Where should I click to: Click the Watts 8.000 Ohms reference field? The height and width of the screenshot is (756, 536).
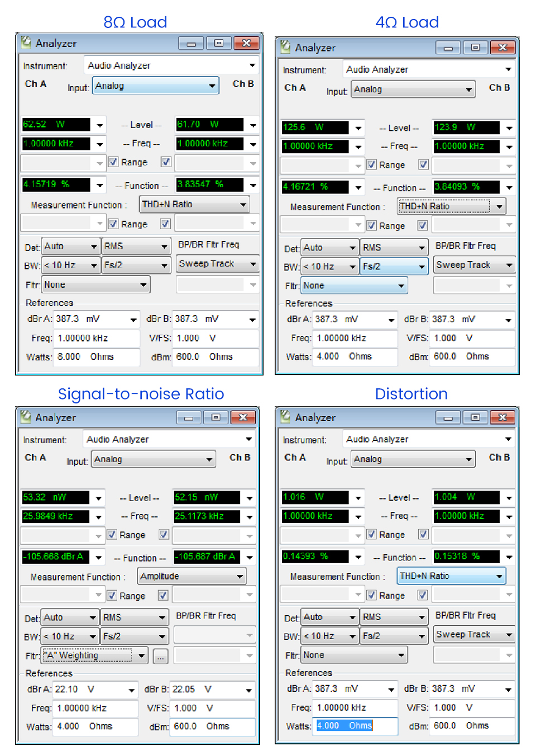click(x=96, y=356)
